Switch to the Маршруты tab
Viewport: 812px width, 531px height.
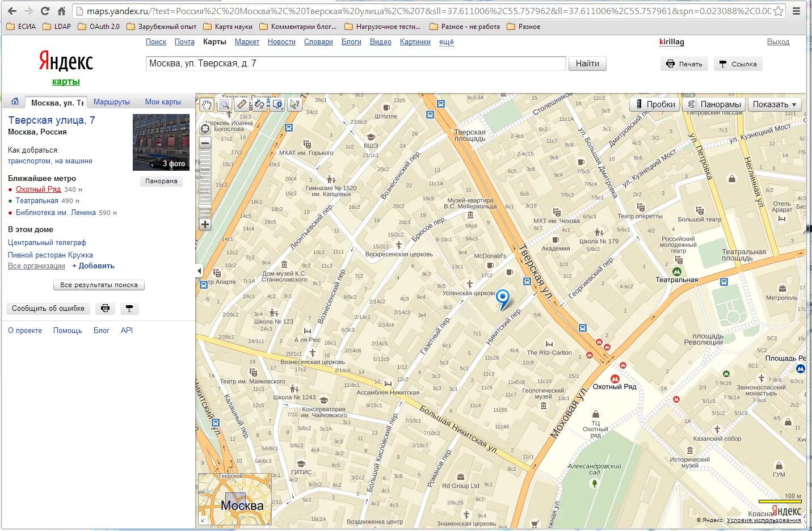click(x=112, y=102)
